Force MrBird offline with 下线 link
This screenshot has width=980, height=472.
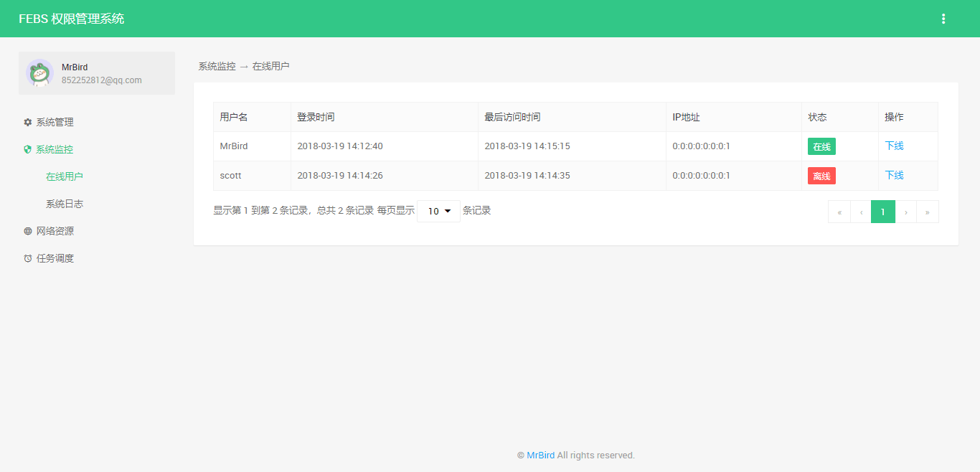point(894,146)
